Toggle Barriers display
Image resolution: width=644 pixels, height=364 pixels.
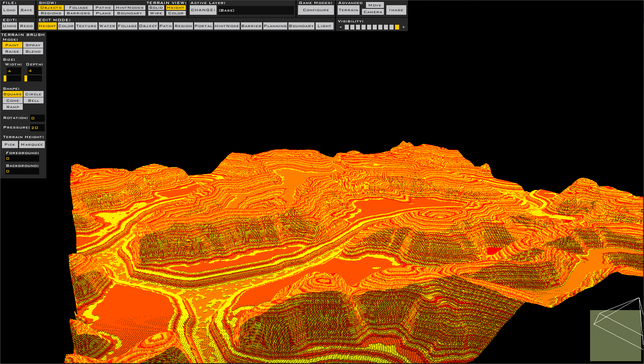coord(79,13)
